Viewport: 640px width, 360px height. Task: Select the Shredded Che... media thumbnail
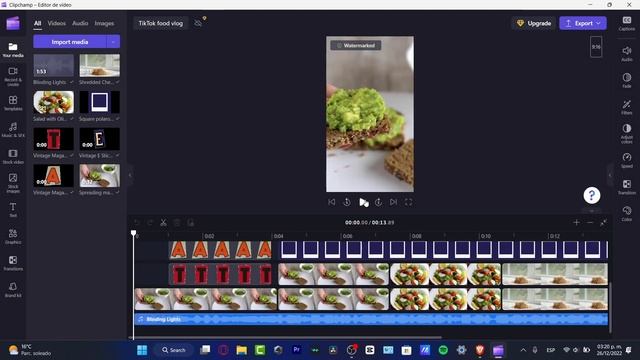pyautogui.click(x=100, y=65)
